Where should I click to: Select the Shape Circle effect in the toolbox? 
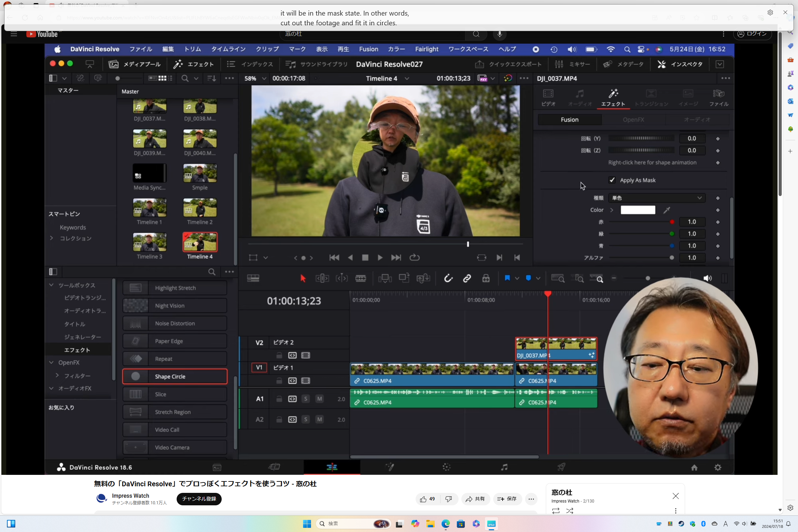click(175, 376)
